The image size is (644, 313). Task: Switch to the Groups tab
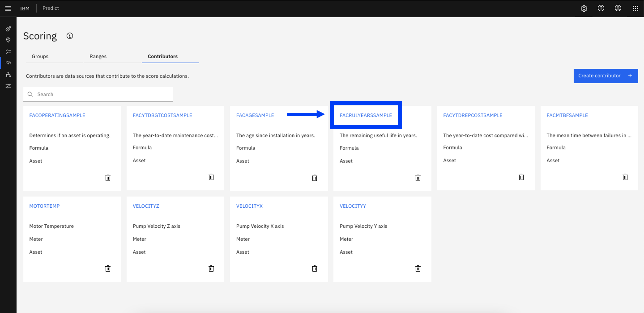(x=40, y=56)
